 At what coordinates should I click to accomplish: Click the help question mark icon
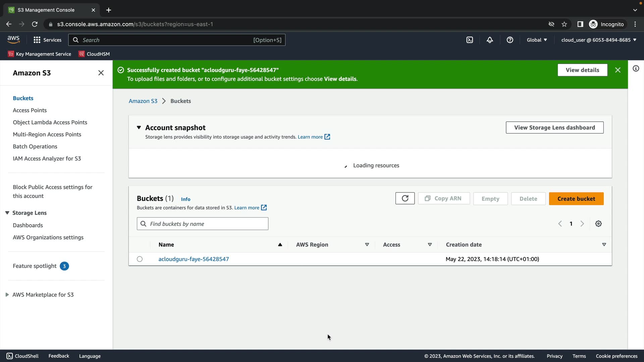pyautogui.click(x=510, y=40)
